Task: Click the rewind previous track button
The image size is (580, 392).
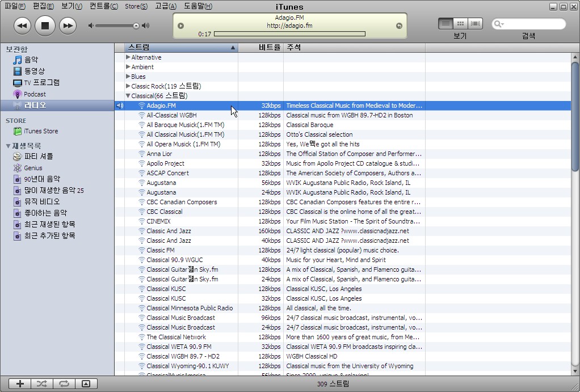Action: point(22,26)
